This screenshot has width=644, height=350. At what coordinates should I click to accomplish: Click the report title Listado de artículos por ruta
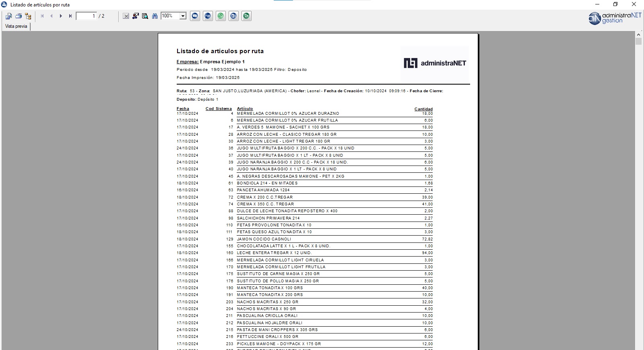tap(220, 51)
